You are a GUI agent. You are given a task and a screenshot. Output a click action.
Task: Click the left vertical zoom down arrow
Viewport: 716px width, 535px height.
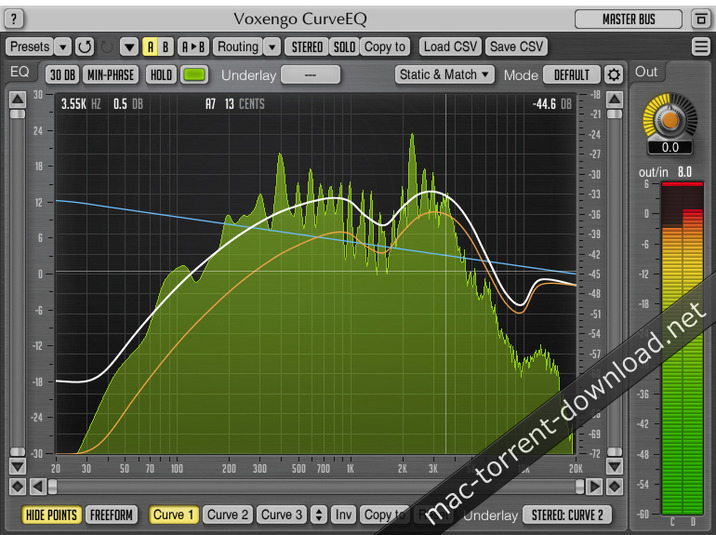(17, 466)
